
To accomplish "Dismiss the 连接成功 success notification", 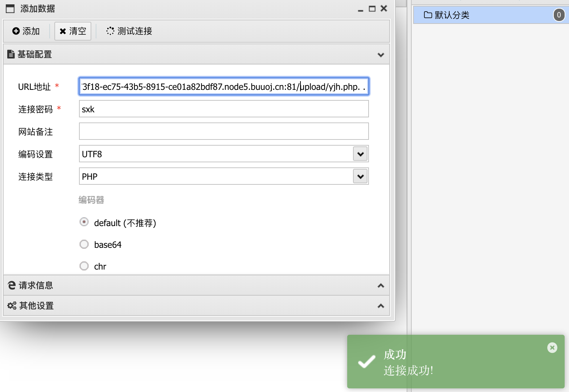I will [x=552, y=348].
